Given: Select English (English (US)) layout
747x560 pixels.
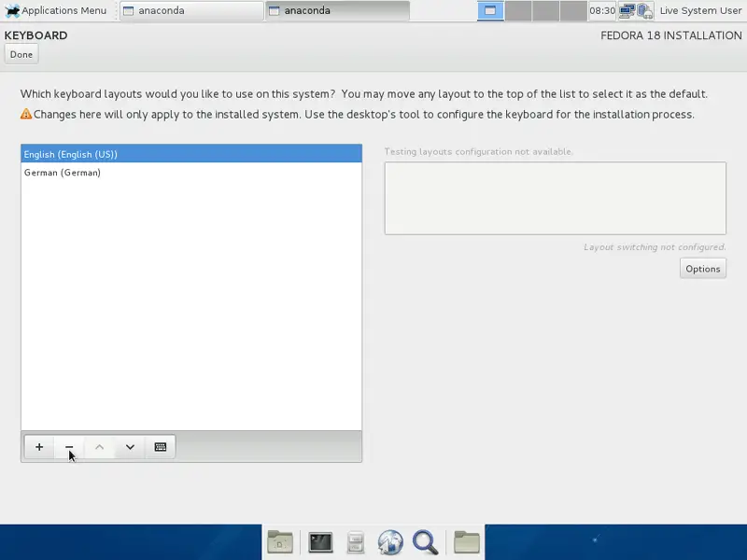Looking at the screenshot, I should (190, 154).
